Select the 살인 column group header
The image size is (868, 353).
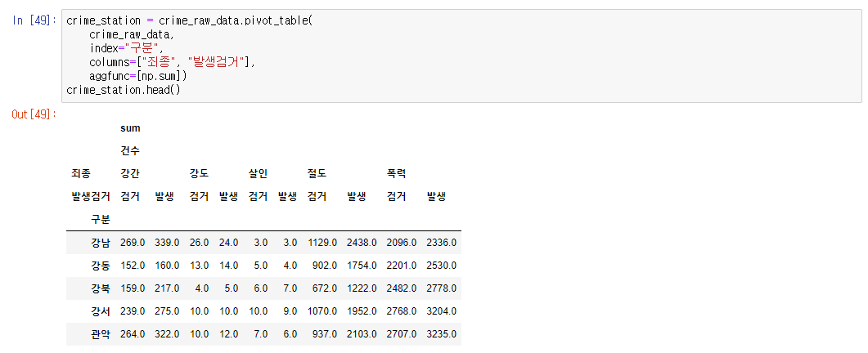point(258,174)
